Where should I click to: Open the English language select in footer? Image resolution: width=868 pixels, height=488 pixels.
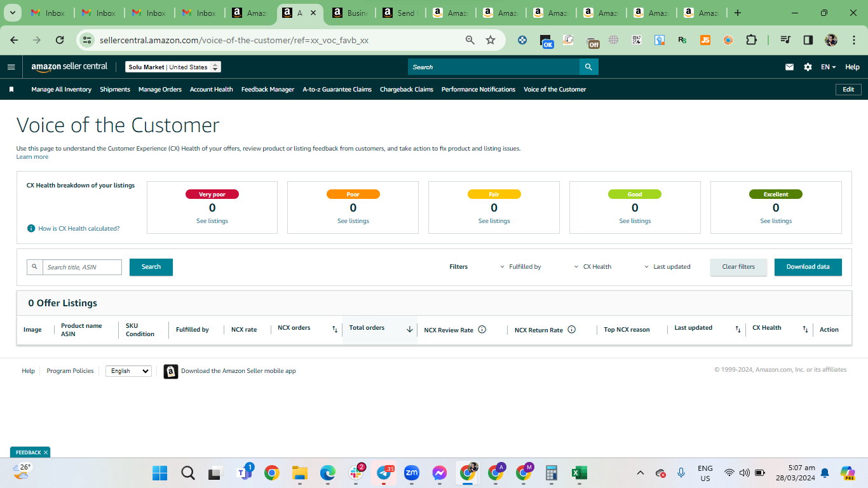pos(128,371)
